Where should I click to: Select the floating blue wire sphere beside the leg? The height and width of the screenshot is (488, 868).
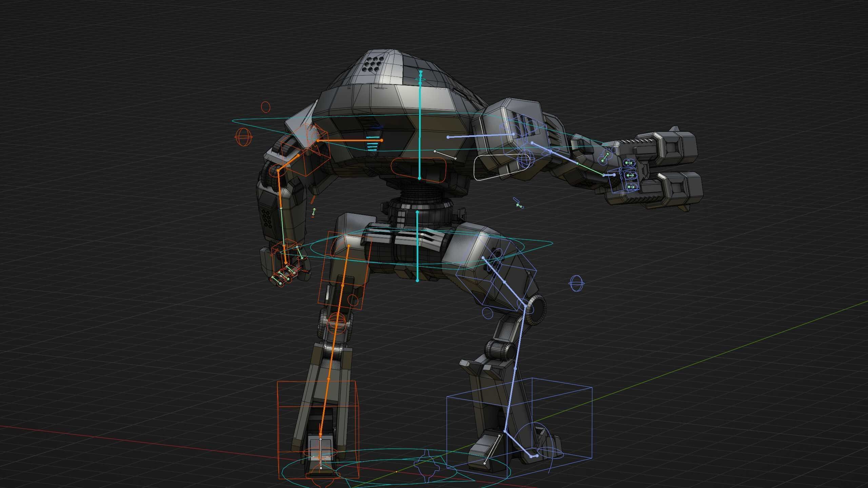point(576,283)
